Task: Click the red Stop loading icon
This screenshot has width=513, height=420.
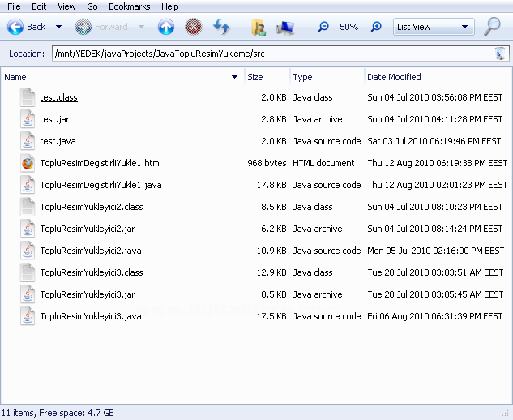Action: (x=194, y=27)
